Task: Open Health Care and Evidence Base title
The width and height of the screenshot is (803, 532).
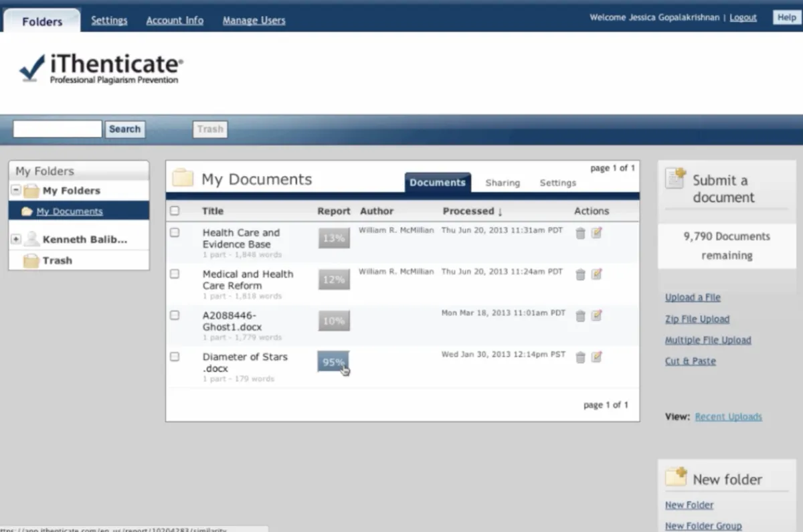Action: (x=241, y=238)
